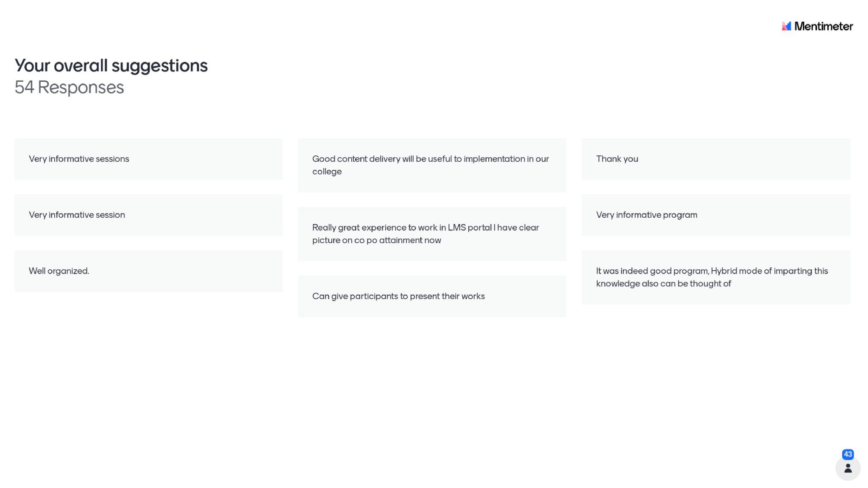
Task: Click the "54 Responses" count text
Action: 69,87
